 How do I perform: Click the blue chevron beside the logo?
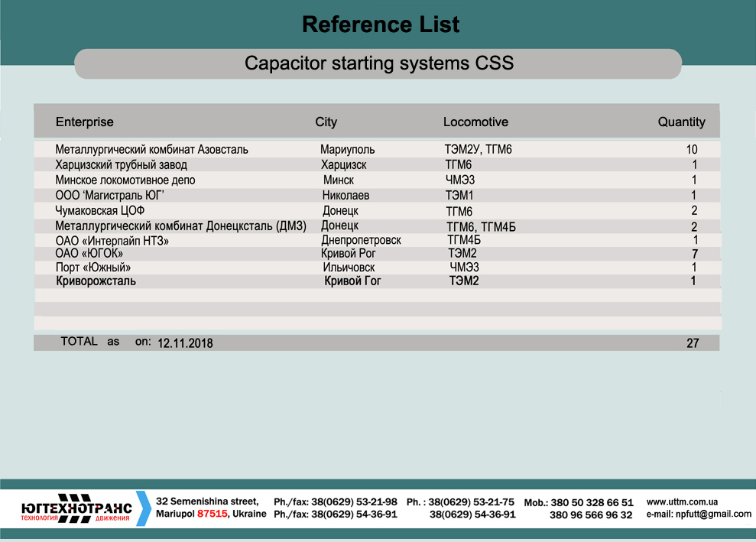point(144,508)
